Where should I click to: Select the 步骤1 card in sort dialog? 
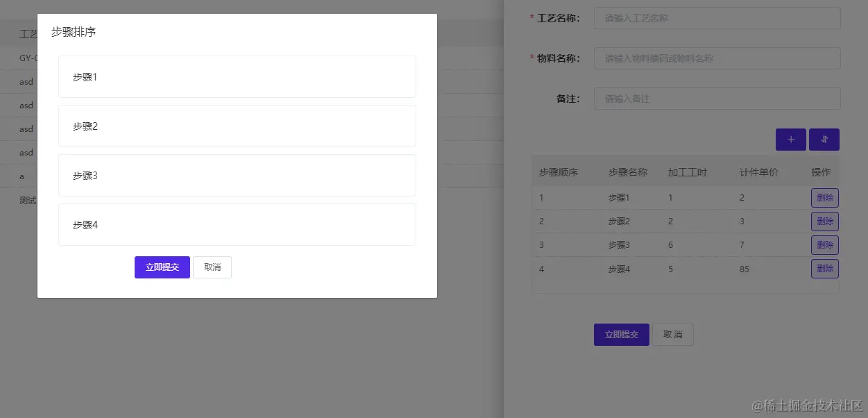point(237,77)
